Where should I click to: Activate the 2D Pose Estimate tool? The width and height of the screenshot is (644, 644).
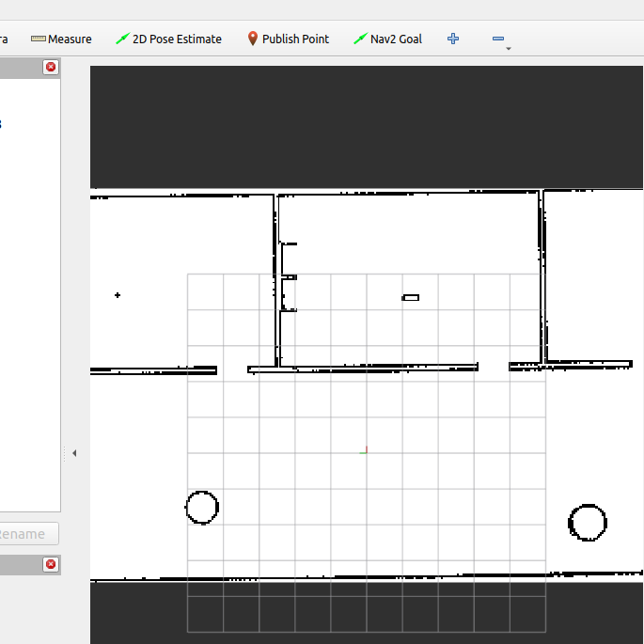coord(169,39)
